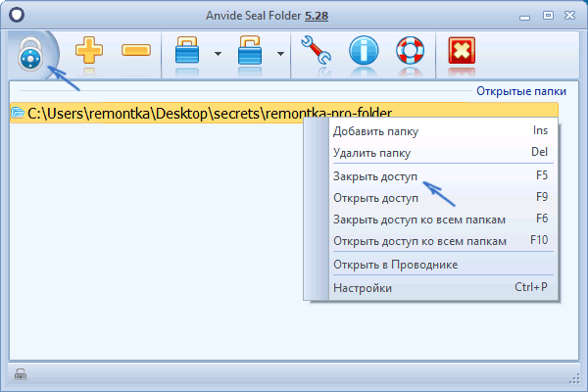Select 'Закрыть доступ ко всем папкам'

tap(419, 219)
